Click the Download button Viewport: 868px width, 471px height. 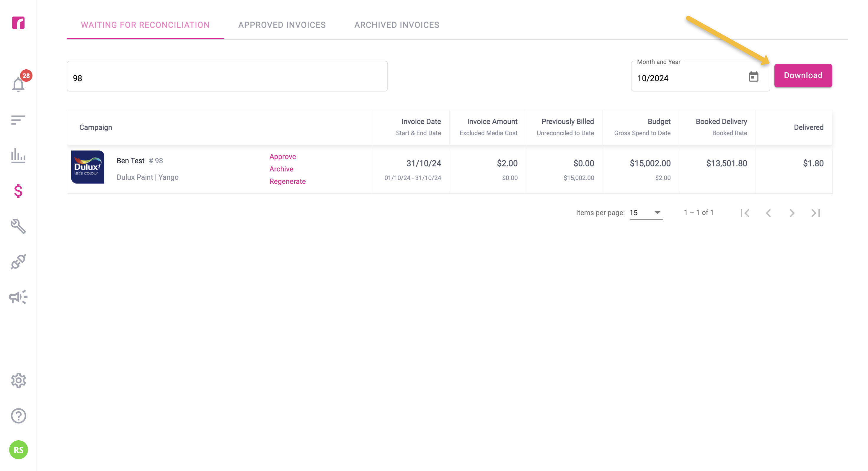coord(803,76)
